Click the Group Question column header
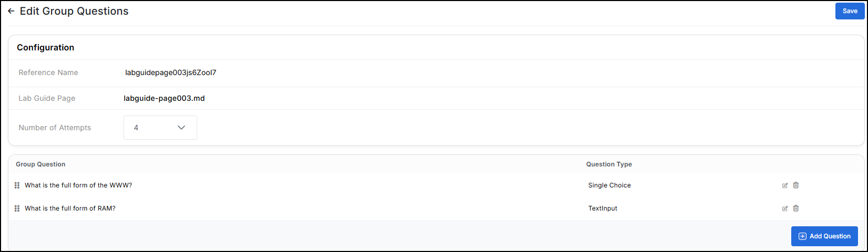 tap(40, 164)
